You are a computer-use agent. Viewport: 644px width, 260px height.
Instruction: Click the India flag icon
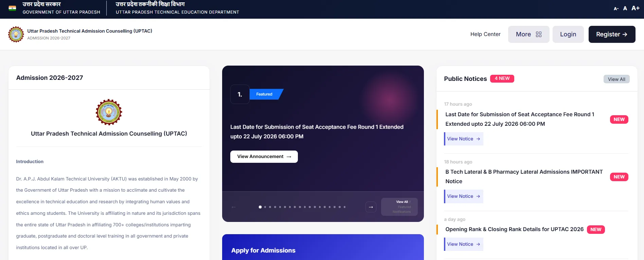point(13,8)
